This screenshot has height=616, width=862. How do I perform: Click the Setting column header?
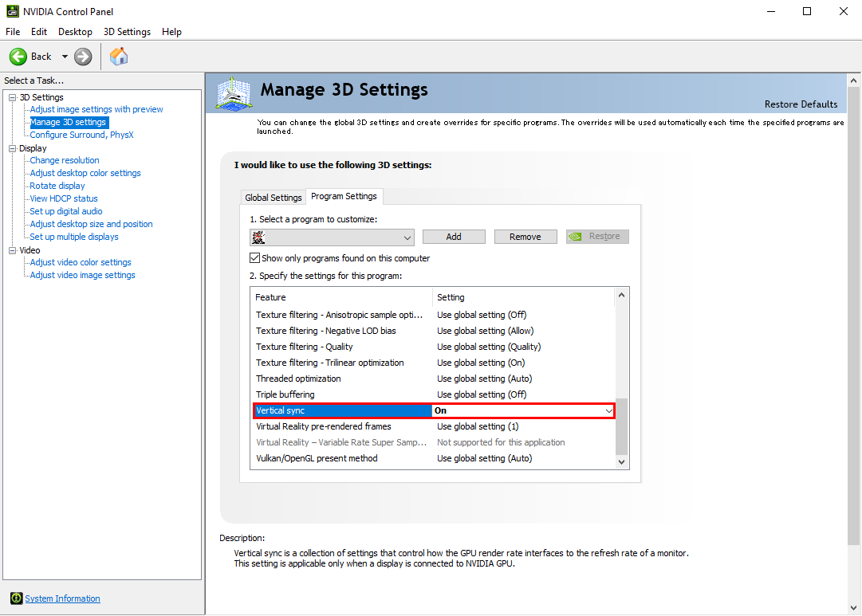point(523,297)
